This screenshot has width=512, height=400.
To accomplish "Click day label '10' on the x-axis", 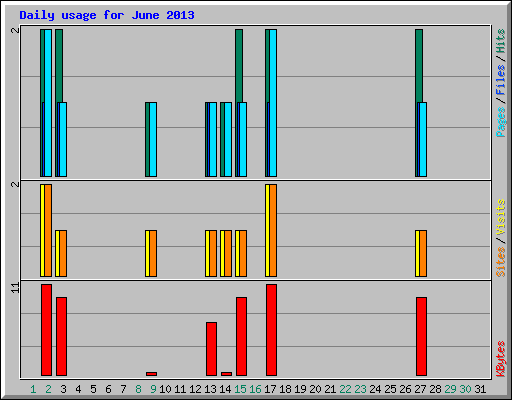I will coord(165,389).
